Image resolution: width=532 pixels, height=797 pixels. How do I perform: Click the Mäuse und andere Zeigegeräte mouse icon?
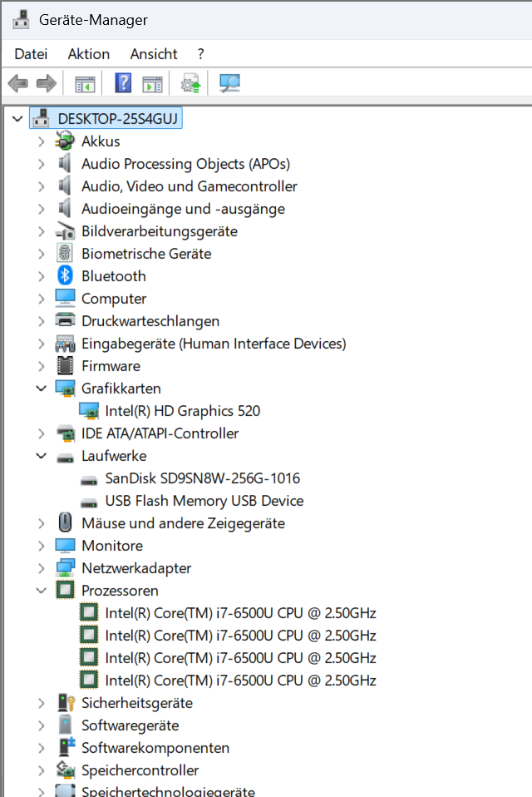point(65,522)
